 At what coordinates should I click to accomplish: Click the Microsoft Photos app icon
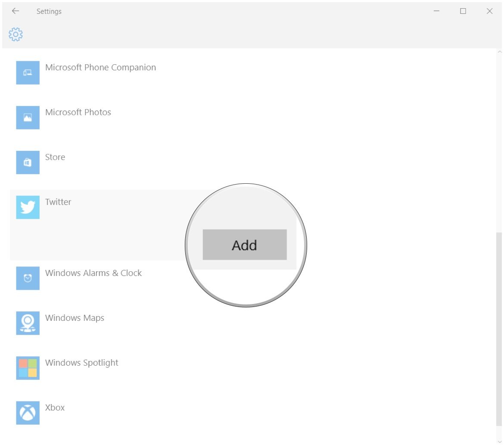tap(28, 117)
